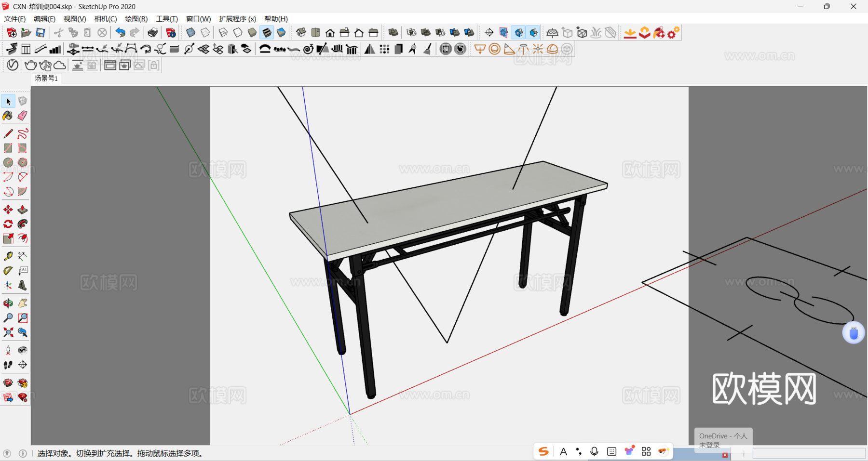Click the V-Ray cloud render icon
868x461 pixels.
click(60, 65)
